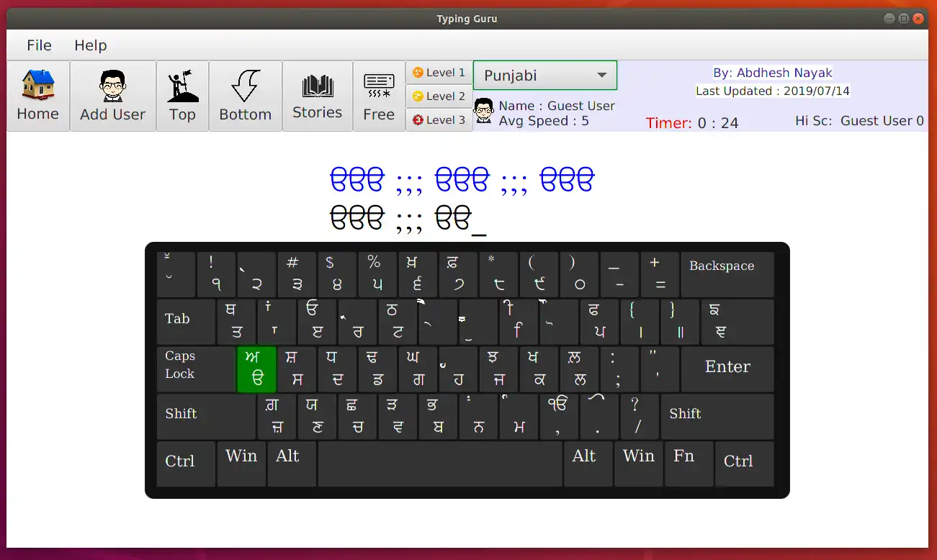Click the comma key with ੴ
Image resolution: width=937 pixels, height=560 pixels.
[559, 417]
